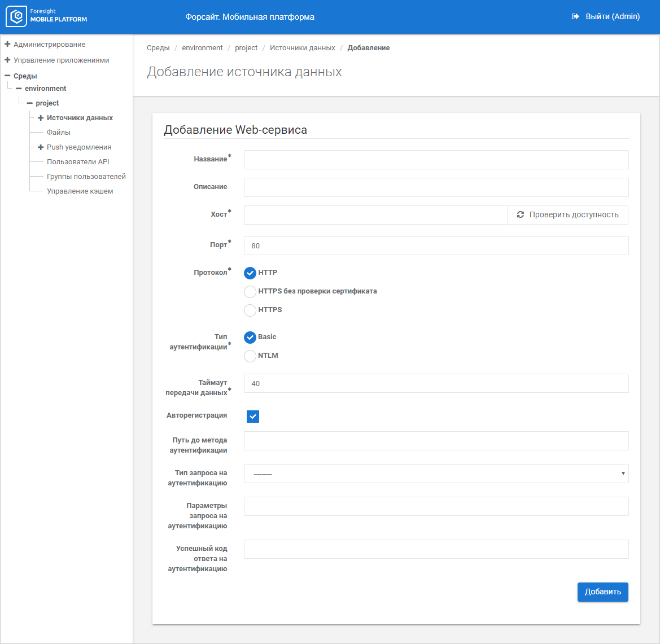This screenshot has width=660, height=644.
Task: Select the HTTPS protocol radio button
Action: (250, 310)
